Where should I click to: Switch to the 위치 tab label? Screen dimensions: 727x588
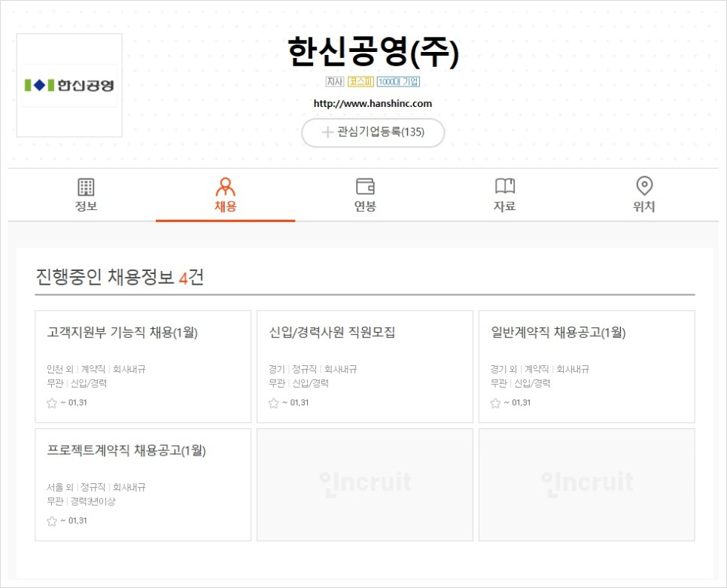coord(644,206)
